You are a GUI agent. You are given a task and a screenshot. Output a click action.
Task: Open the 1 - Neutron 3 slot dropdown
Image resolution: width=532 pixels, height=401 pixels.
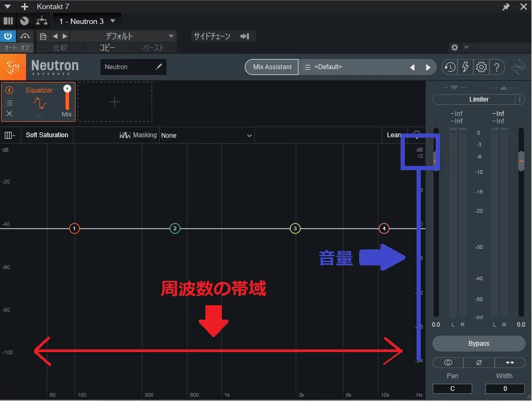point(87,21)
